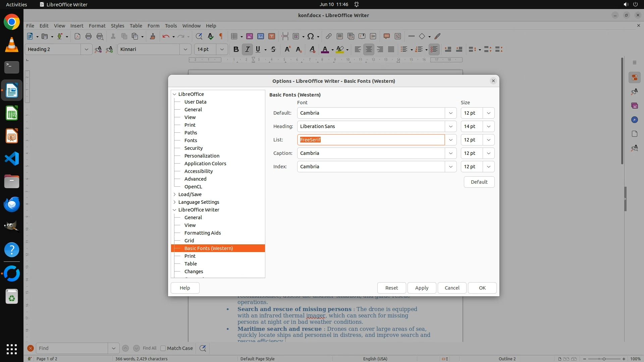The image size is (644, 362).
Task: Enable the Match Case checkbox
Action: (163, 348)
